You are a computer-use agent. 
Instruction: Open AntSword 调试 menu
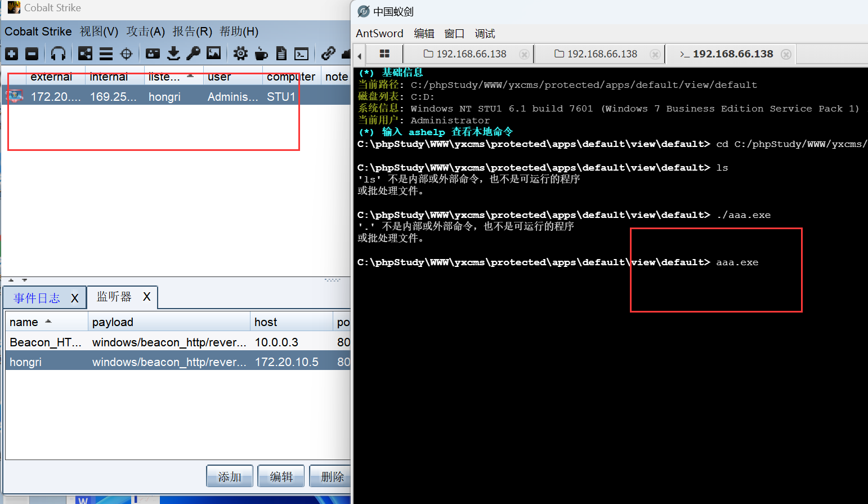[x=485, y=34]
